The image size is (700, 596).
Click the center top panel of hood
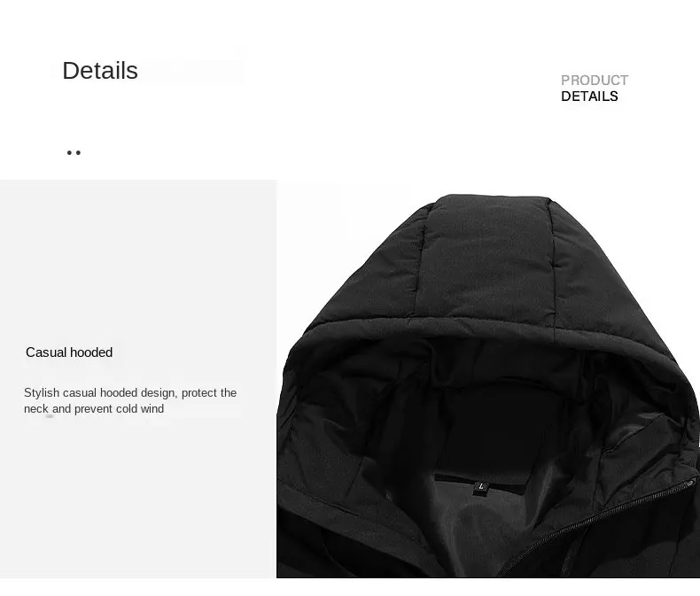[486, 257]
